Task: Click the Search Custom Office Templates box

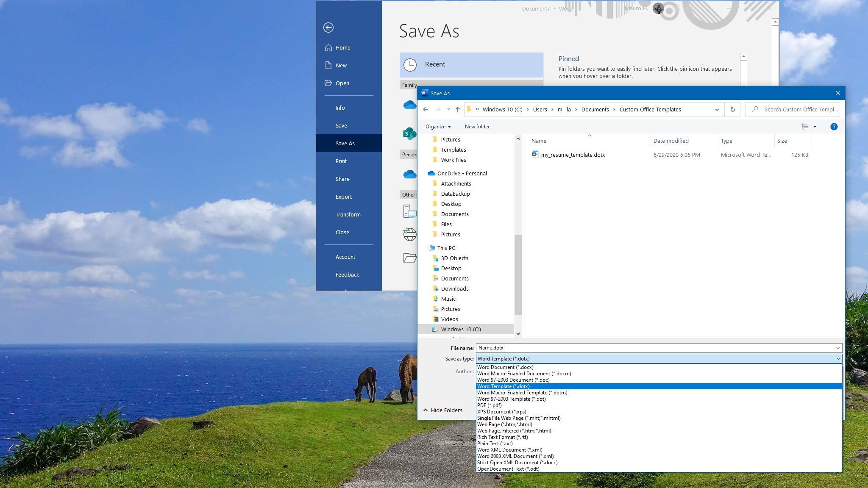Action: coord(793,109)
